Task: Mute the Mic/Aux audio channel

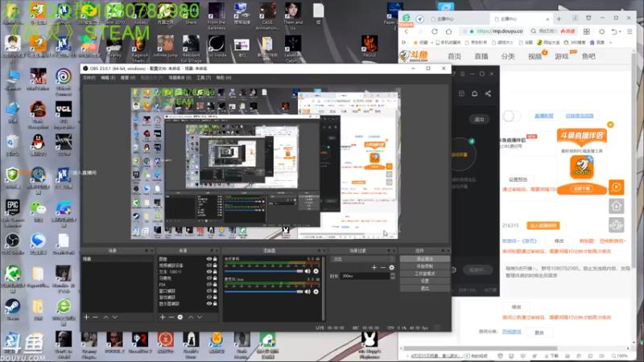Action: (308, 291)
